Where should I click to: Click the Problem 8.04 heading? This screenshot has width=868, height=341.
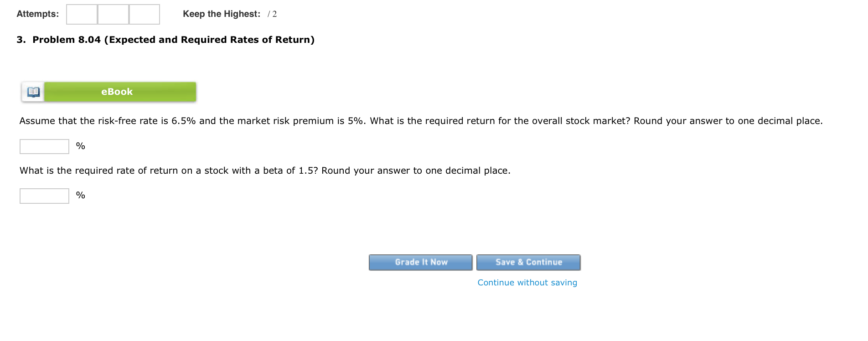165,40
